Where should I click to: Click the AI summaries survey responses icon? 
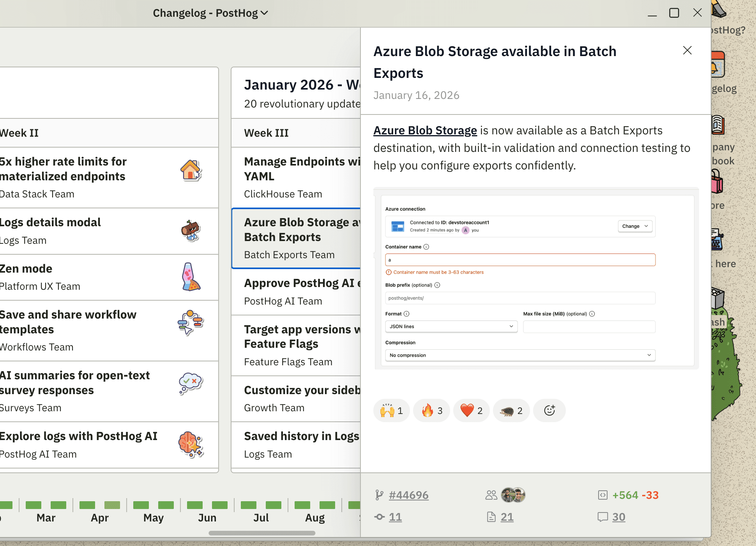point(191,383)
